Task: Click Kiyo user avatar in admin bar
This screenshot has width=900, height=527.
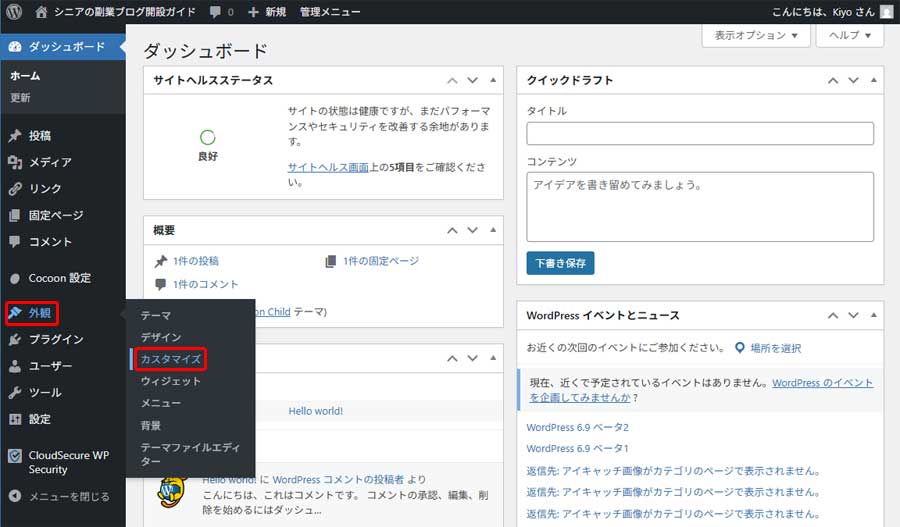Action: click(x=887, y=12)
